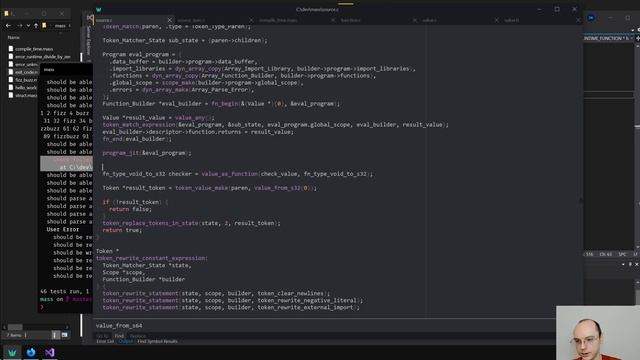Click the Name column header in File Explorer
This screenshot has height=360, width=640.
click(13, 37)
